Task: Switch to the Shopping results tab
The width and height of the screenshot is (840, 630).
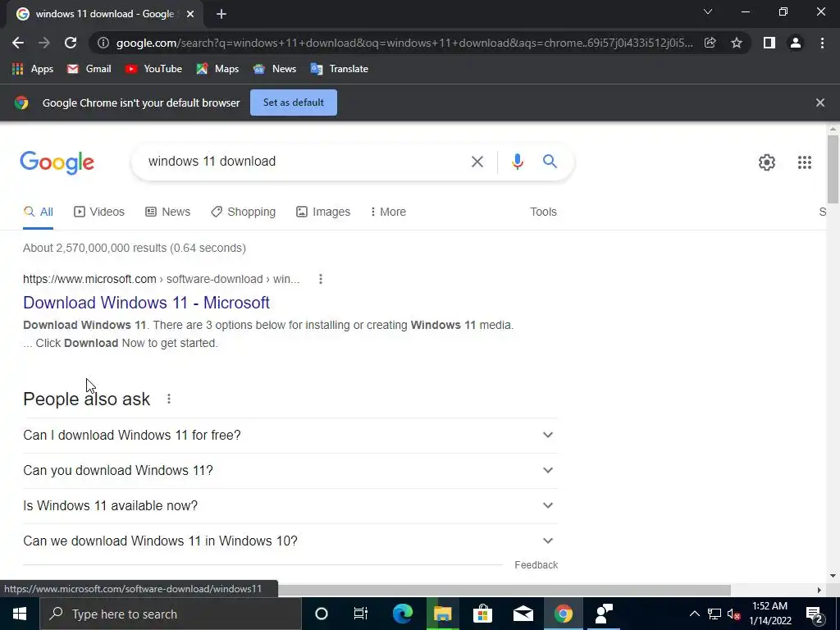Action: click(243, 212)
